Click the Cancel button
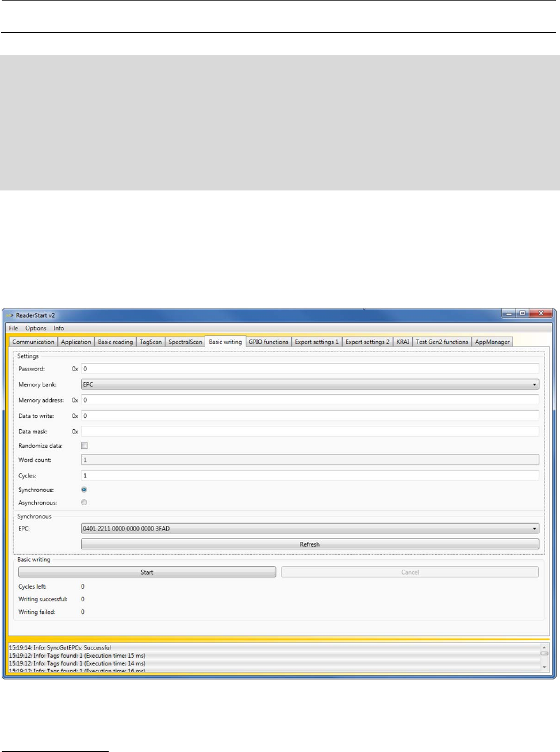The height and width of the screenshot is (752, 560). tap(410, 572)
